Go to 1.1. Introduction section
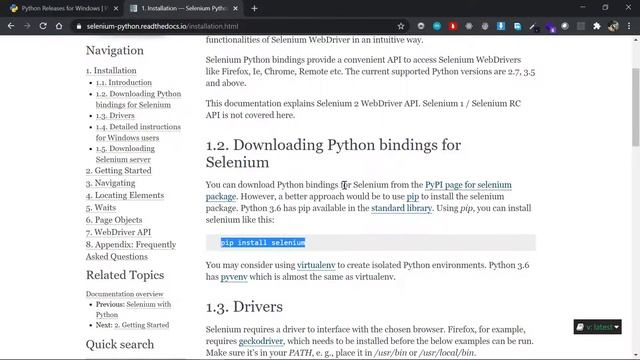The width and height of the screenshot is (640, 360). 124,82
